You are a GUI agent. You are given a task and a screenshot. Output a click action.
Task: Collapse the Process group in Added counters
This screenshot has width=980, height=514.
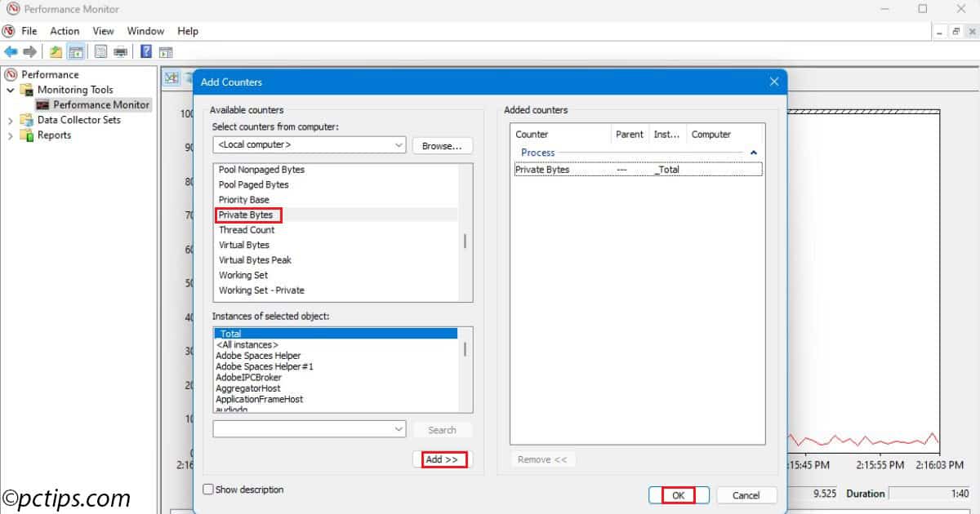pyautogui.click(x=754, y=153)
